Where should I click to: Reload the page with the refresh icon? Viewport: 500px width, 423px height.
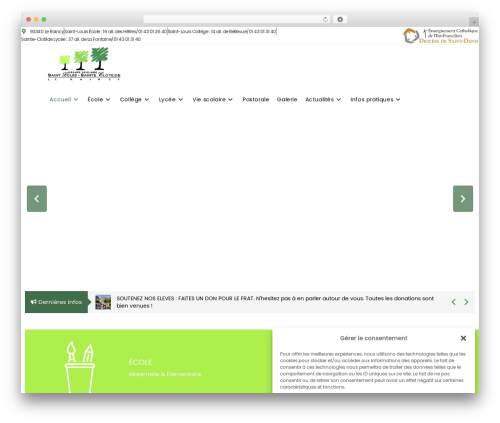pyautogui.click(x=325, y=19)
